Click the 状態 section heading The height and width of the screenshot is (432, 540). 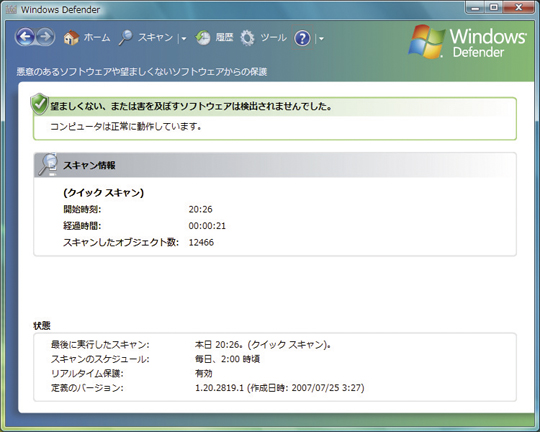point(42,326)
